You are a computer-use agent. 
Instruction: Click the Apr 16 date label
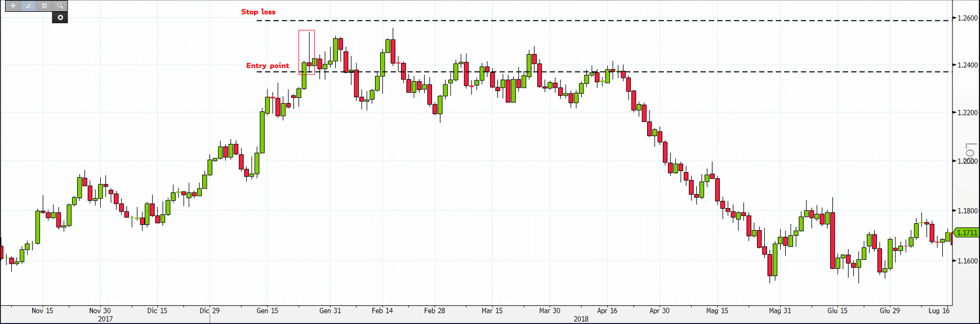point(607,310)
